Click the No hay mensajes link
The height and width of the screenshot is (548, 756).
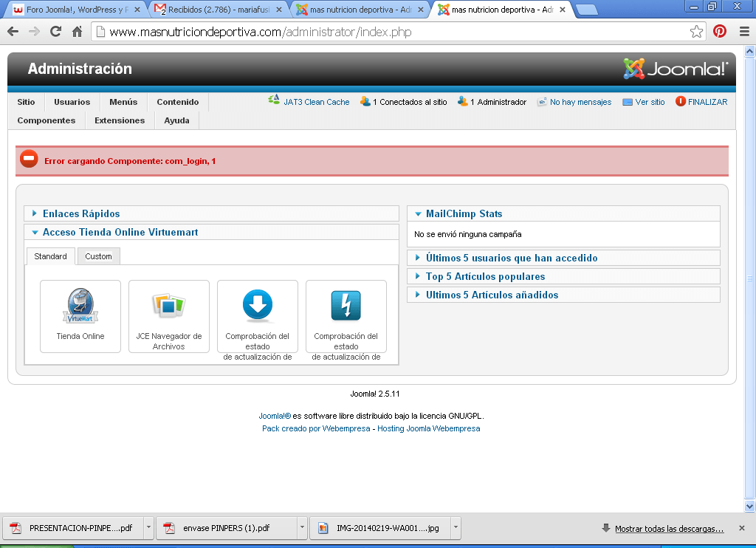(580, 102)
